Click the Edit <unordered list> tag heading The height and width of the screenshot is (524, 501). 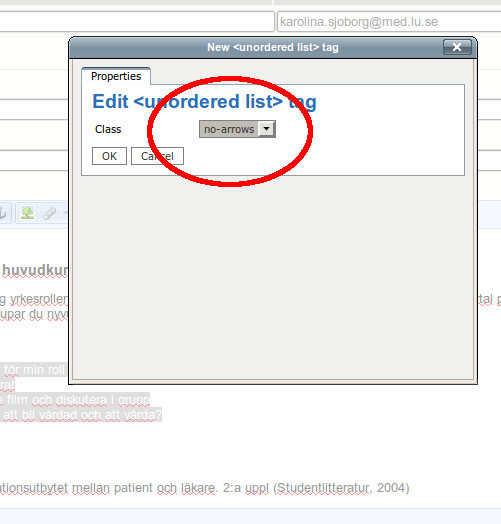click(204, 102)
